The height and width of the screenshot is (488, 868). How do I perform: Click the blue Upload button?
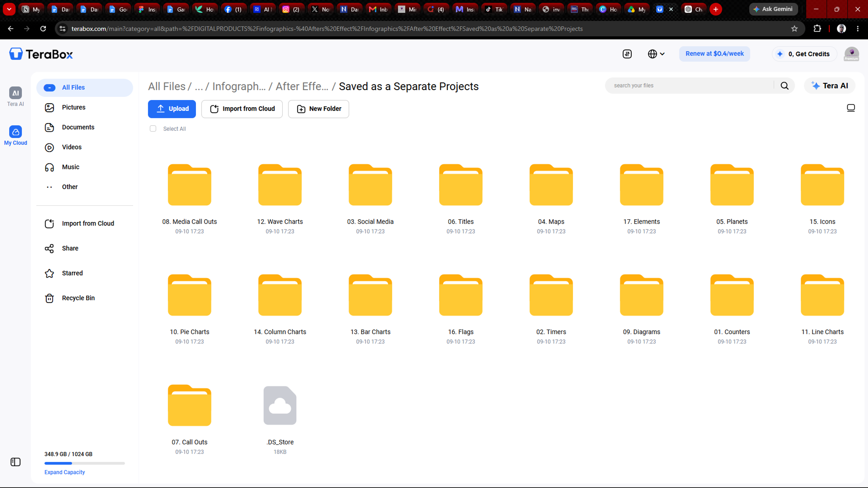pos(172,109)
